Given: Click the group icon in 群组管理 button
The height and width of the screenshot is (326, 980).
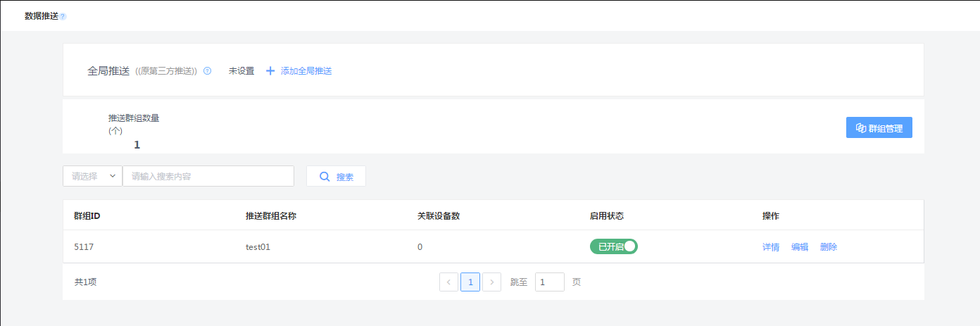Looking at the screenshot, I should point(860,128).
